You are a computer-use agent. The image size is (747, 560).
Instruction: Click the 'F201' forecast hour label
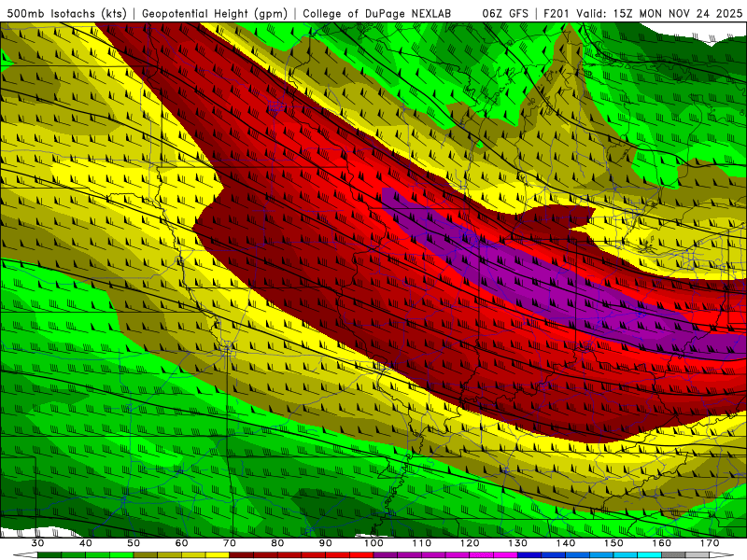556,13
